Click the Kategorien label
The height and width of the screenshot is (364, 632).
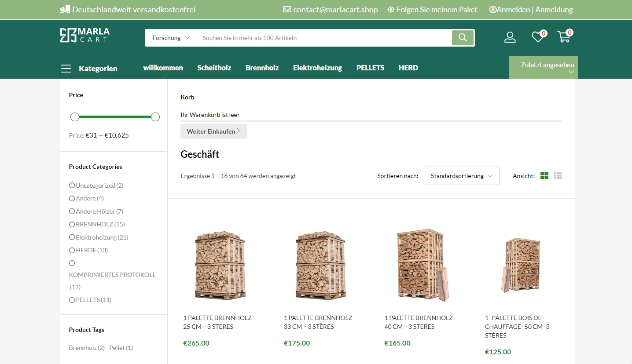point(98,69)
